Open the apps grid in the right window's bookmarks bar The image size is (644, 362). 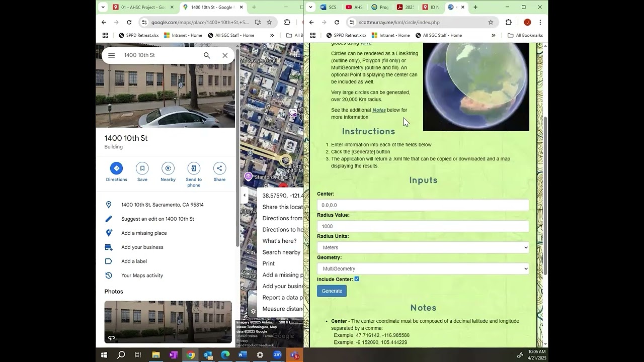tap(312, 35)
